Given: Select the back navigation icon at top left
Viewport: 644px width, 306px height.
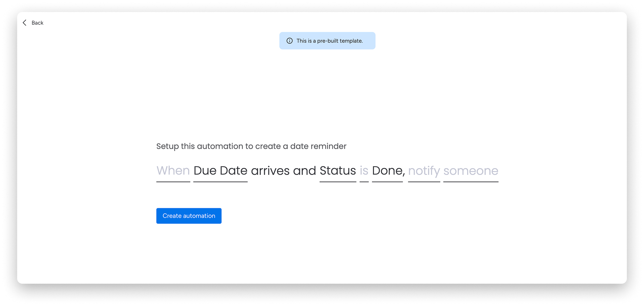Looking at the screenshot, I should pyautogui.click(x=24, y=23).
